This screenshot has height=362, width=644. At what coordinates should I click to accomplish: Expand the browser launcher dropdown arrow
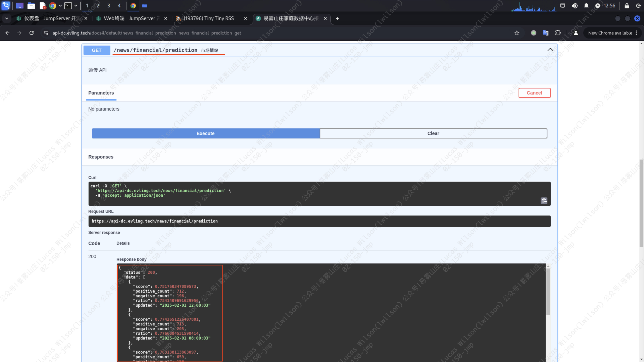click(60, 6)
